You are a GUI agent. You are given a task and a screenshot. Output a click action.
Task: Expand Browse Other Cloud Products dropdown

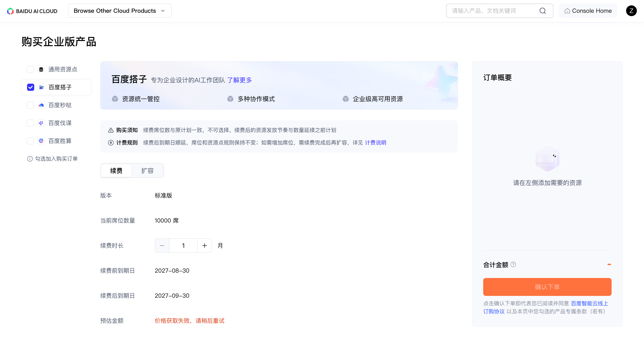pyautogui.click(x=120, y=11)
